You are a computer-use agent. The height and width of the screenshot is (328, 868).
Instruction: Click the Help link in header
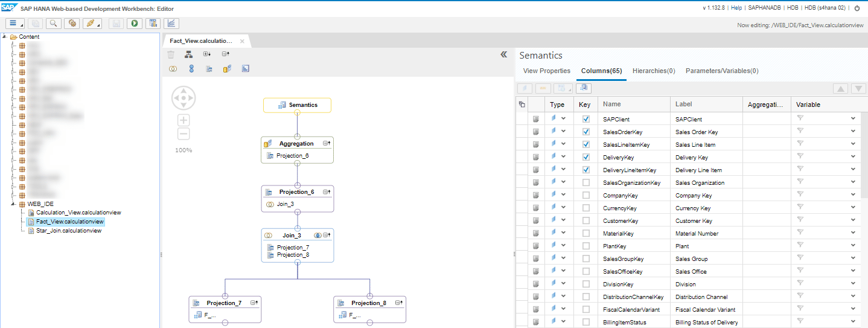736,8
